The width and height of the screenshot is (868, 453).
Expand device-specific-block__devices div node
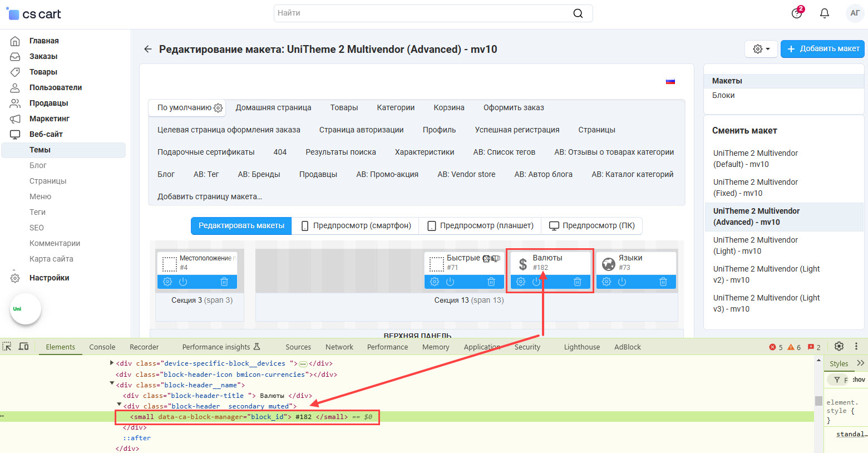(x=112, y=363)
